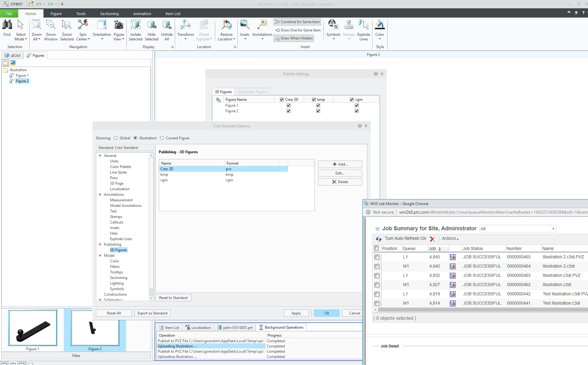
Task: Click the Zoom All tool
Action: pyautogui.click(x=36, y=25)
